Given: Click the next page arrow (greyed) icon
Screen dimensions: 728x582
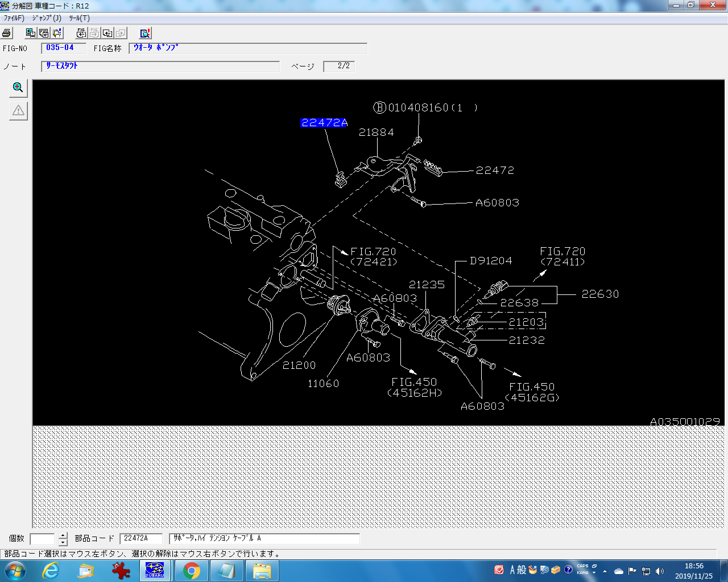Looking at the screenshot, I should pos(121,33).
